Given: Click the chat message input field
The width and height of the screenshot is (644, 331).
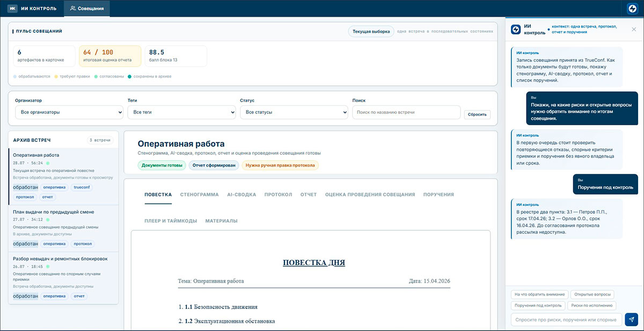Looking at the screenshot, I should 566,319.
